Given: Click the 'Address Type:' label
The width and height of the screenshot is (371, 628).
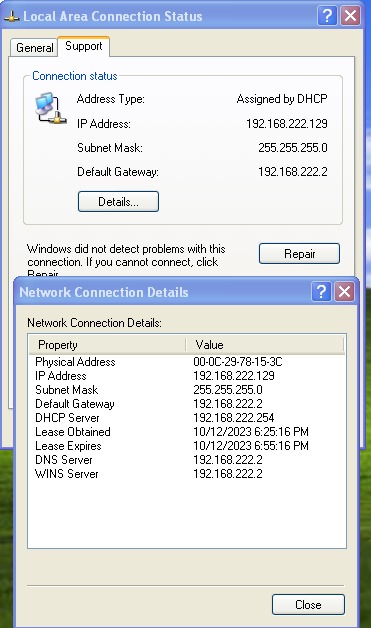Looking at the screenshot, I should [111, 99].
